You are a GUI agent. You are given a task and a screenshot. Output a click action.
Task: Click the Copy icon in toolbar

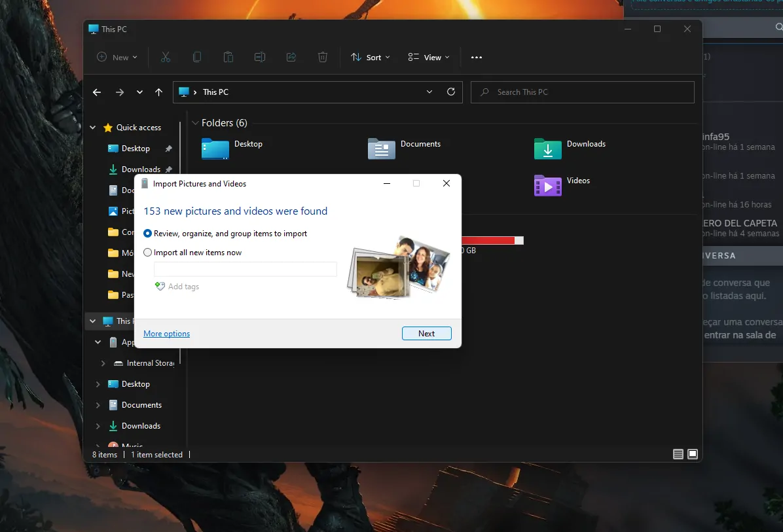pos(197,58)
